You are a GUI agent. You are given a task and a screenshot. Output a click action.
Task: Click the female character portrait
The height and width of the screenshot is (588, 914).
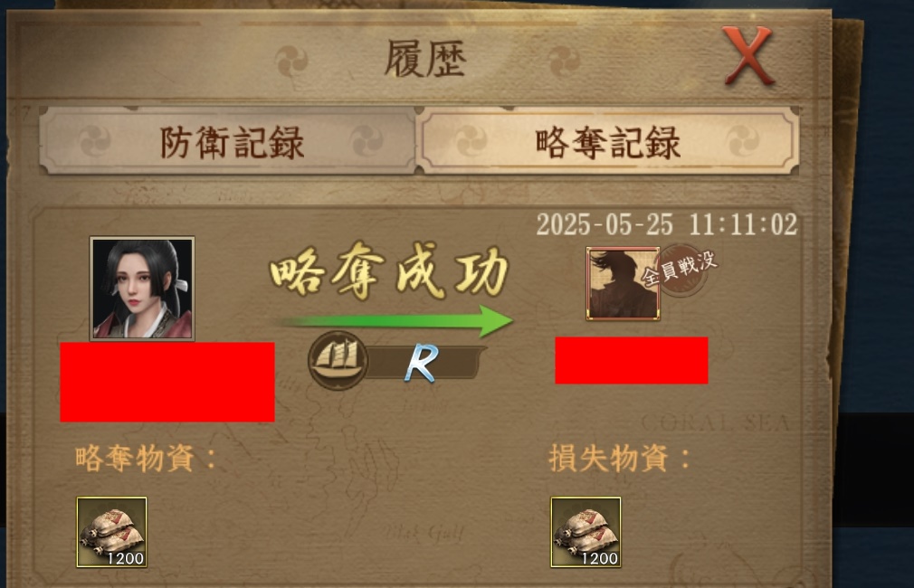(x=142, y=288)
